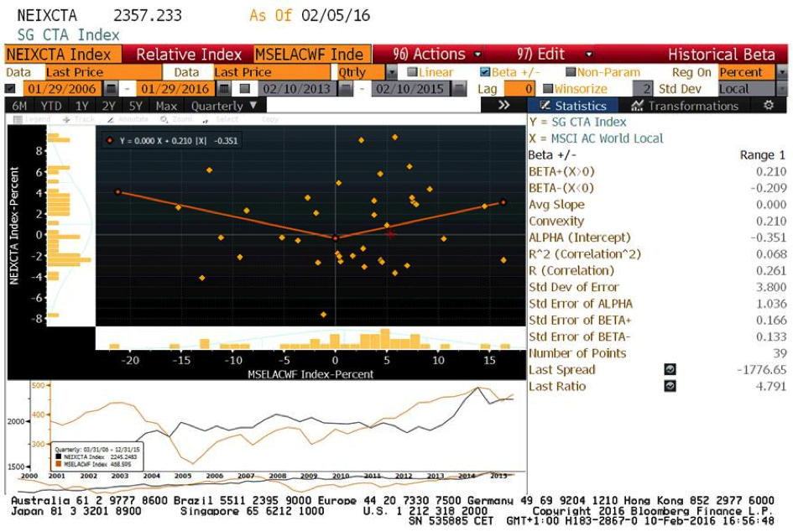Viewport: 793px width, 532px height.
Task: Click the secondary end date 02/10/2015
Action: pyautogui.click(x=410, y=89)
